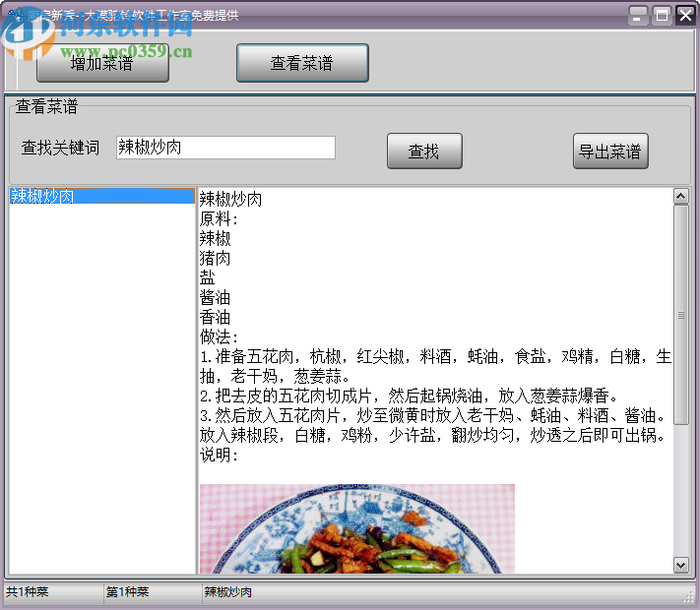Click the app icon in the title bar
This screenshot has height=610, width=700.
[x=15, y=15]
